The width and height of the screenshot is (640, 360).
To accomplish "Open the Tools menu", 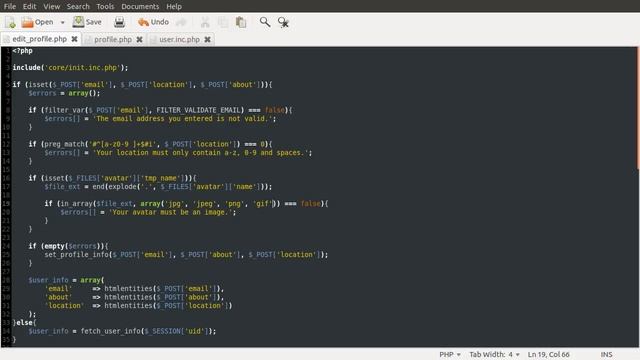I will (x=105, y=7).
